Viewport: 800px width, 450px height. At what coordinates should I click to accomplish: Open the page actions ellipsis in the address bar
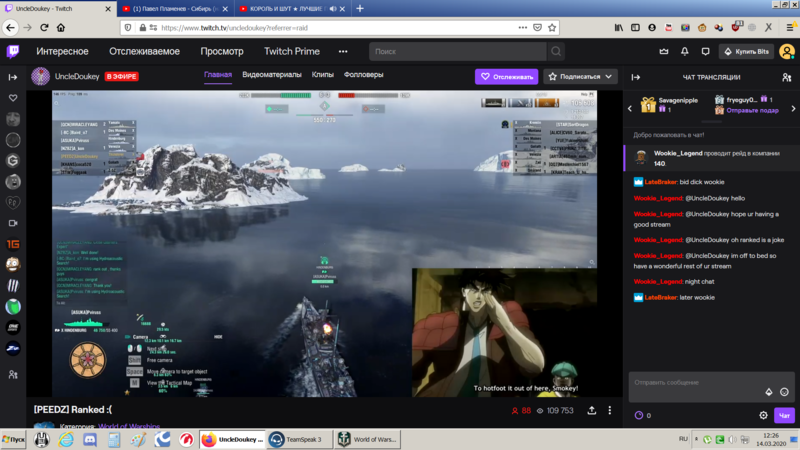click(522, 28)
